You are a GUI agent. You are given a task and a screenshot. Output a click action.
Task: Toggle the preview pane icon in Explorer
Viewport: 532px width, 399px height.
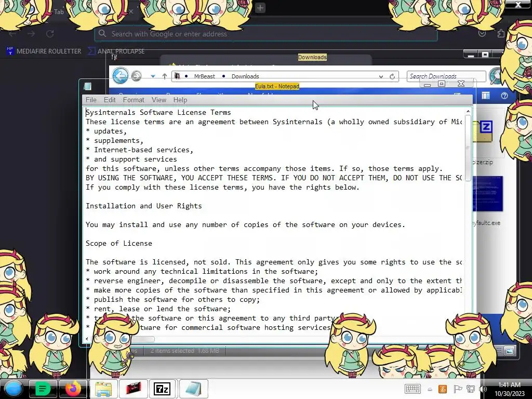pyautogui.click(x=486, y=96)
